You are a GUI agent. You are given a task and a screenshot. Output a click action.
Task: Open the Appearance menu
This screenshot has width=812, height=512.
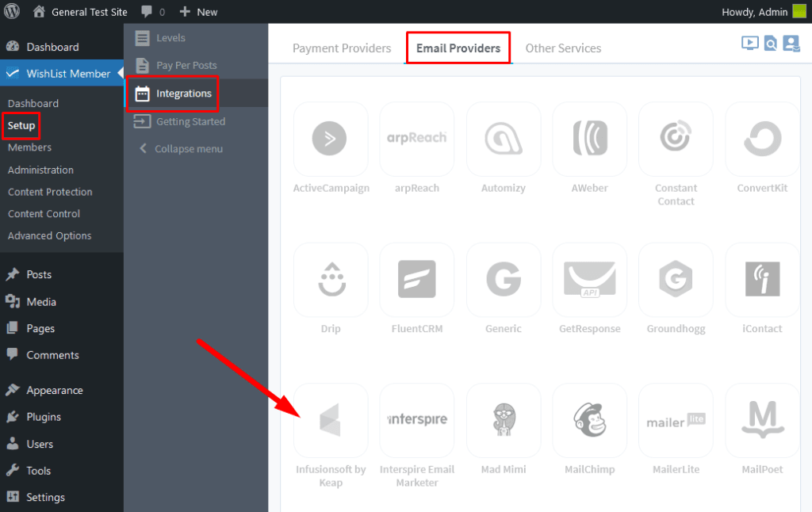point(62,391)
